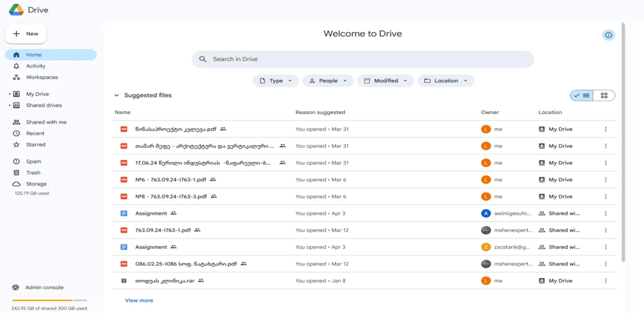This screenshot has width=644, height=313.
Task: Click Shared location of 086.02.25-I086 PDF
Action: (x=559, y=264)
